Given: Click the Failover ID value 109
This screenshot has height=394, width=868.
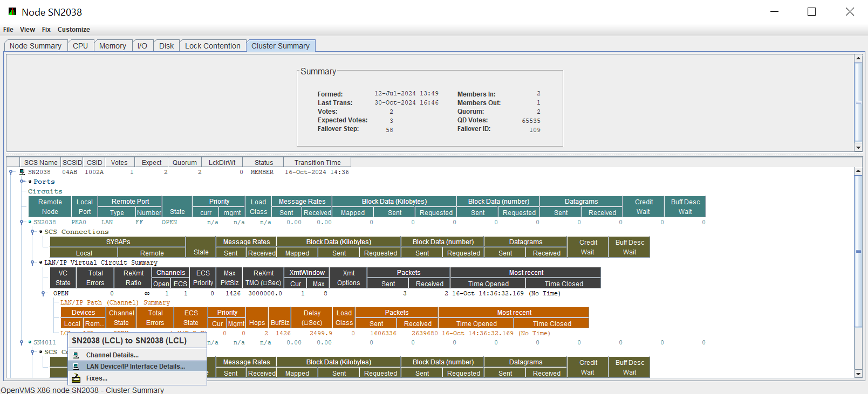Looking at the screenshot, I should 535,130.
